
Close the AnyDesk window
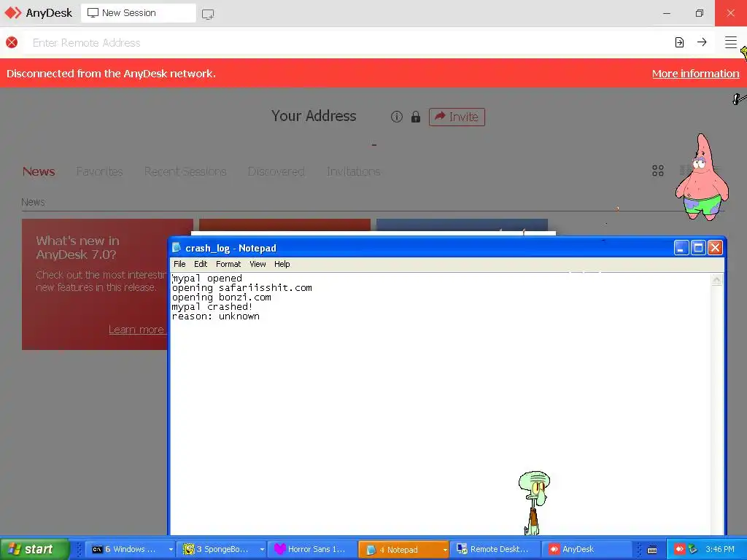pyautogui.click(x=731, y=13)
